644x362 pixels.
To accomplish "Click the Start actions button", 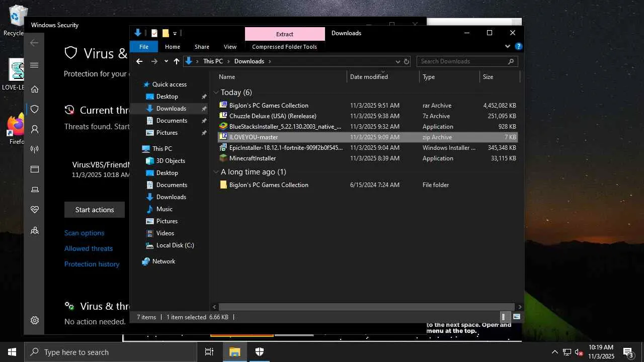I will [x=95, y=210].
